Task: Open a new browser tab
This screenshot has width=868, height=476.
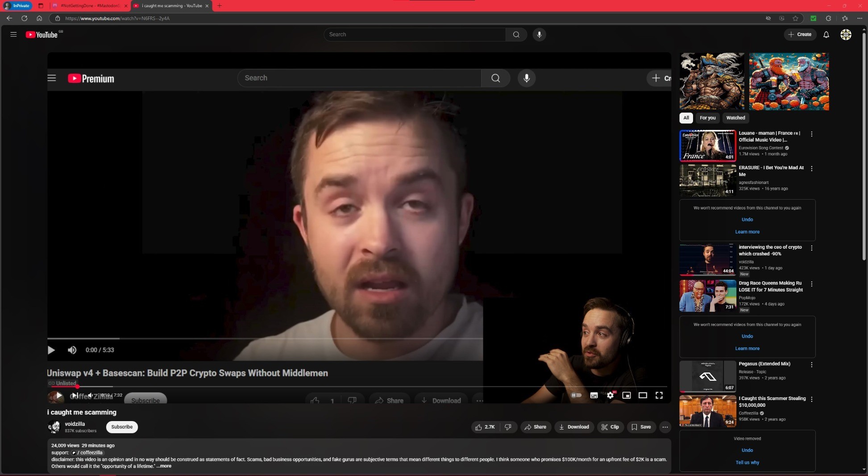Action: (219, 6)
